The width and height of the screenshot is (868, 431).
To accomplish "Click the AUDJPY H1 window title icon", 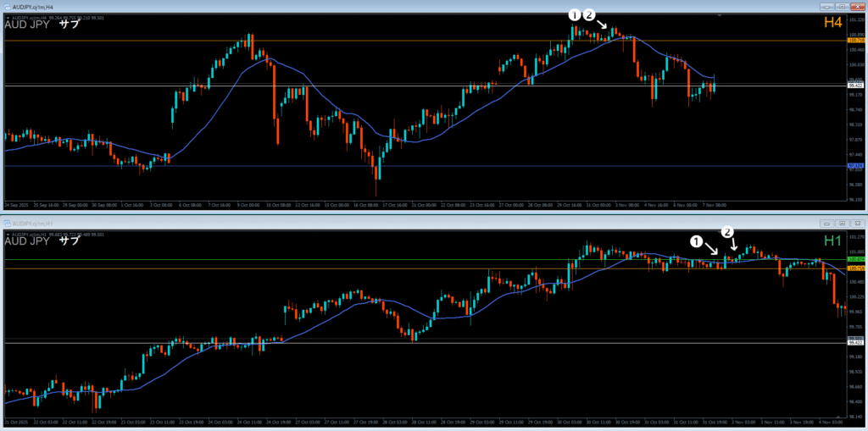I will [7, 223].
